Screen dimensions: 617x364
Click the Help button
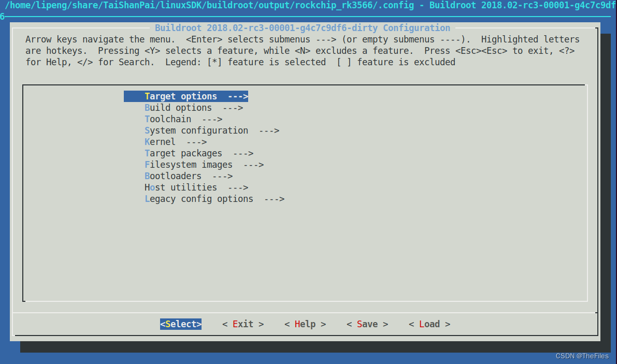coord(305,324)
